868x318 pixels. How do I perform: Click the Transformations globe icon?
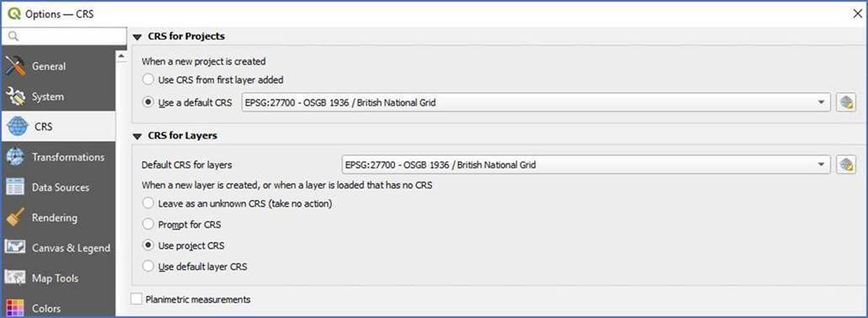click(x=15, y=157)
